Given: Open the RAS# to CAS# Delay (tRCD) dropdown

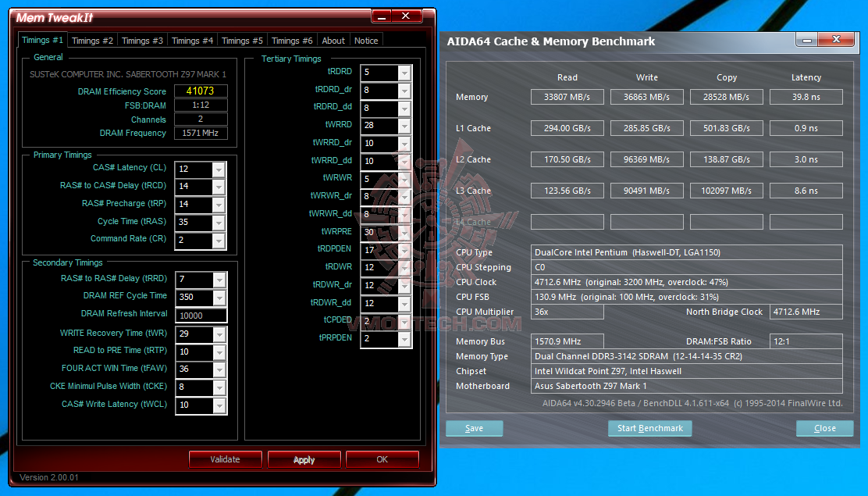Looking at the screenshot, I should 219,187.
